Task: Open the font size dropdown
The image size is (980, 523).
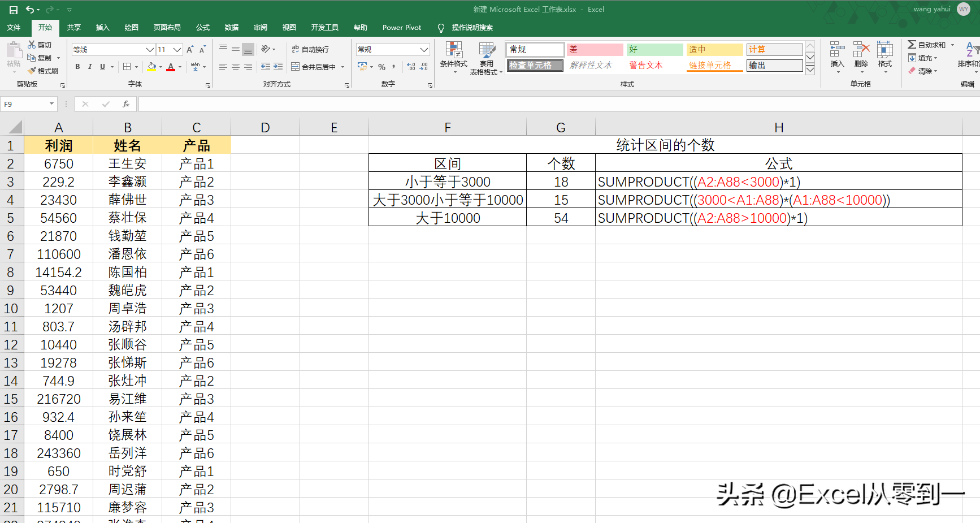Action: click(177, 50)
